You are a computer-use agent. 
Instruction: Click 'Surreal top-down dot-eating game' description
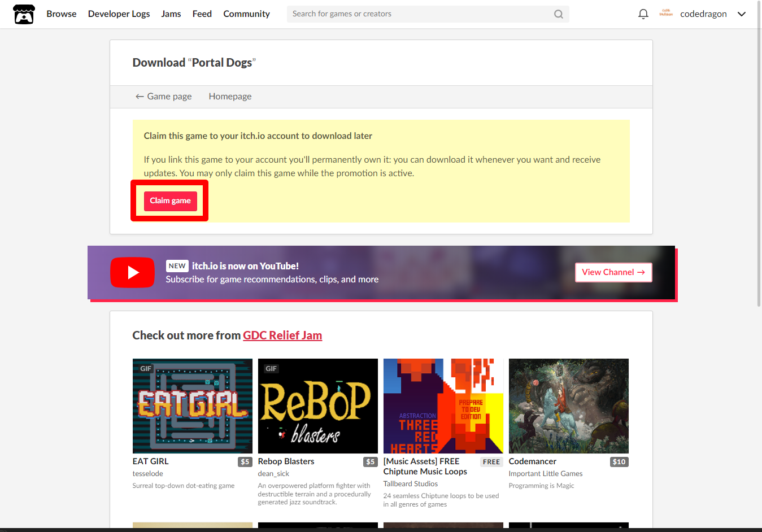184,486
